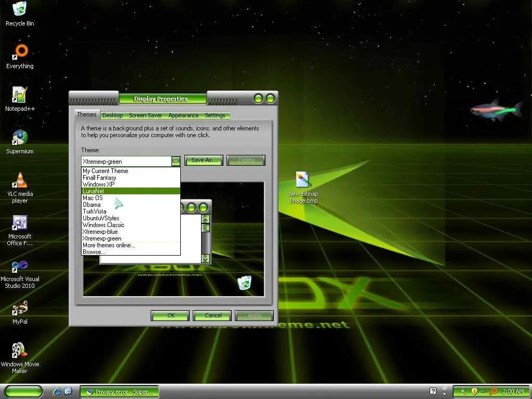This screenshot has height=399, width=532.
Task: Choose the Mac OS theme option
Action: (x=130, y=198)
